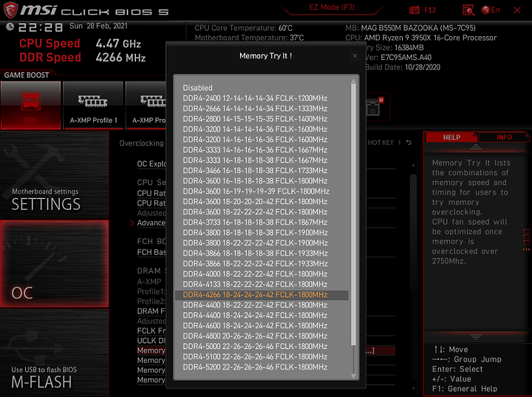Switch to EZ Mode (F7)
532x397 pixels.
332,7
